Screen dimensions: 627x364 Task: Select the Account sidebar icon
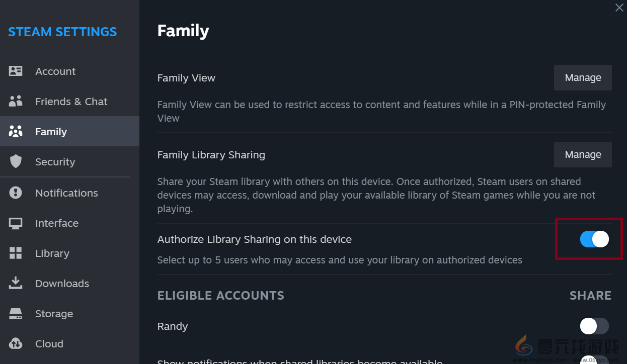[16, 71]
